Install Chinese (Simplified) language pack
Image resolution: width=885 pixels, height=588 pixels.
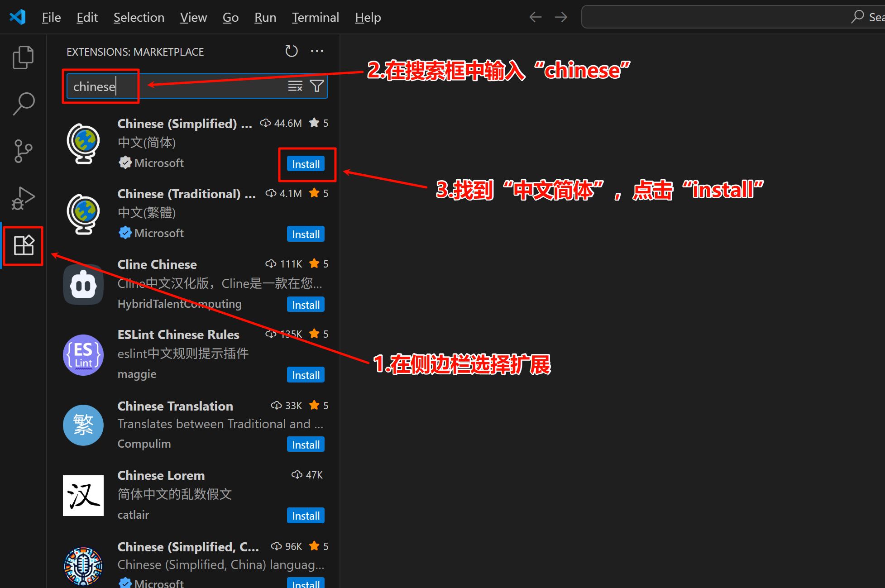[306, 164]
